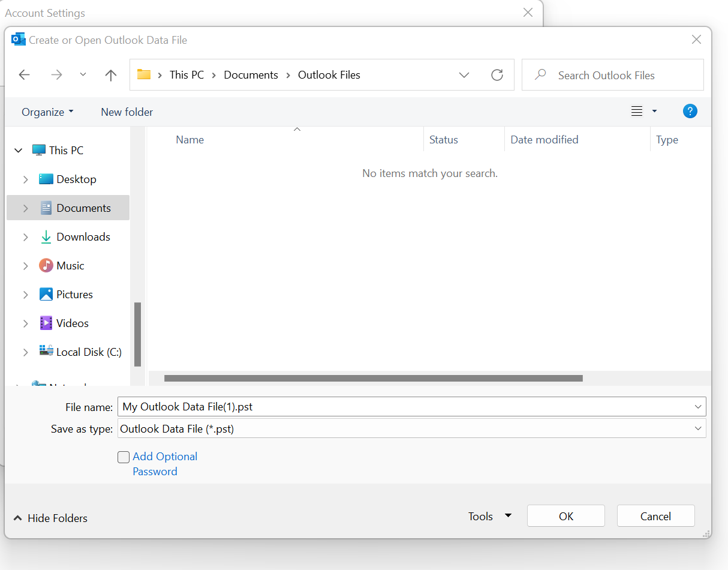
Task: Open the Organize menu
Action: click(47, 112)
